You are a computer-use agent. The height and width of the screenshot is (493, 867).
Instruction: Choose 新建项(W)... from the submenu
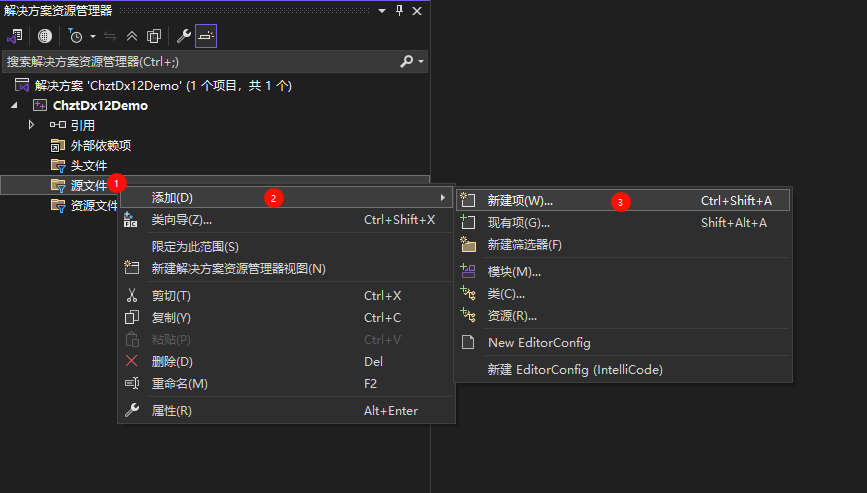[x=520, y=201]
